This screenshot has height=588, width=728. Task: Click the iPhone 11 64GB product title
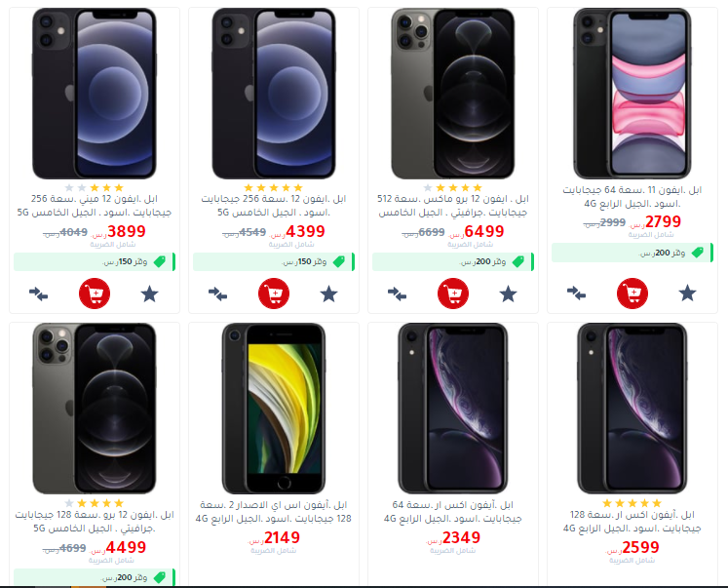[632, 197]
